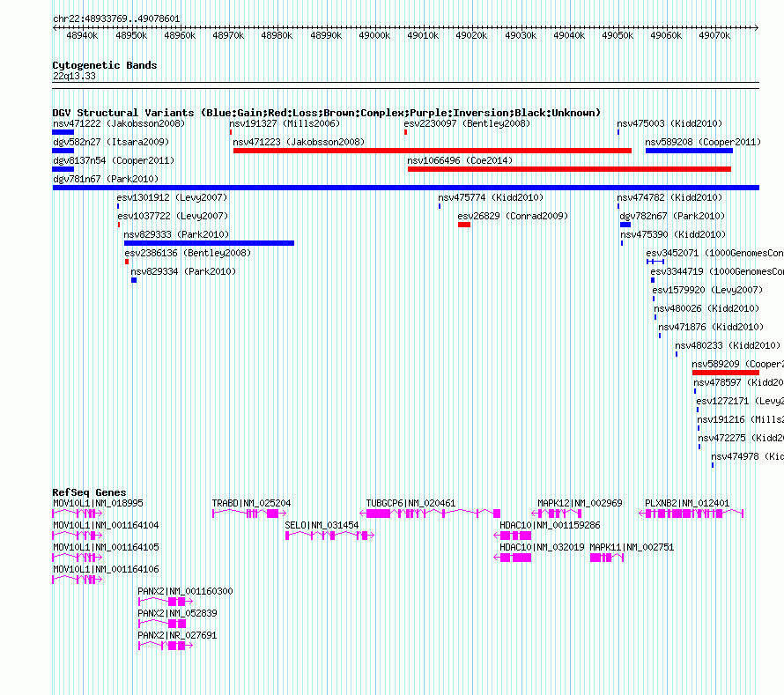The height and width of the screenshot is (695, 784).
Task: Click MOV10L1|NM_001164106 label
Action: tap(106, 570)
